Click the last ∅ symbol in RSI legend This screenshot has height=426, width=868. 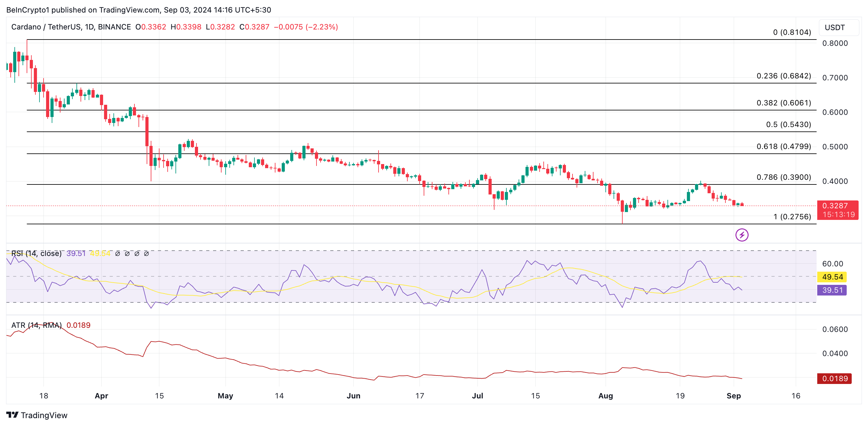point(146,254)
